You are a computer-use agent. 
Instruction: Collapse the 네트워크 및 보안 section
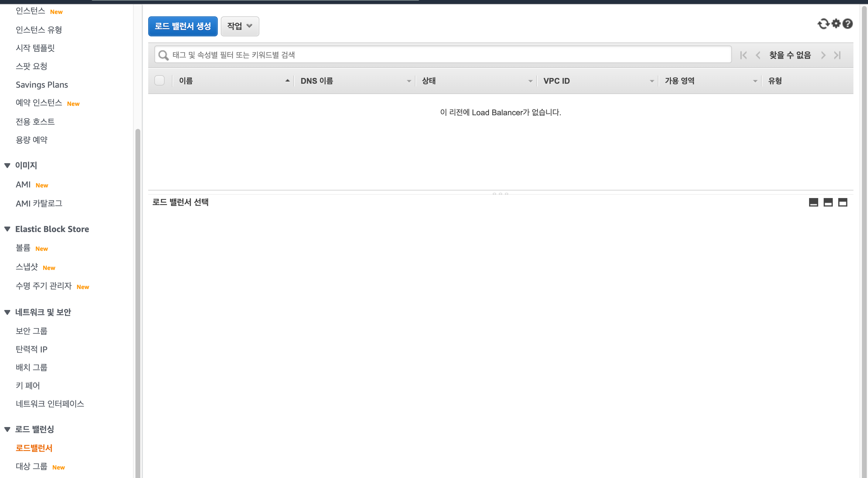[7, 312]
